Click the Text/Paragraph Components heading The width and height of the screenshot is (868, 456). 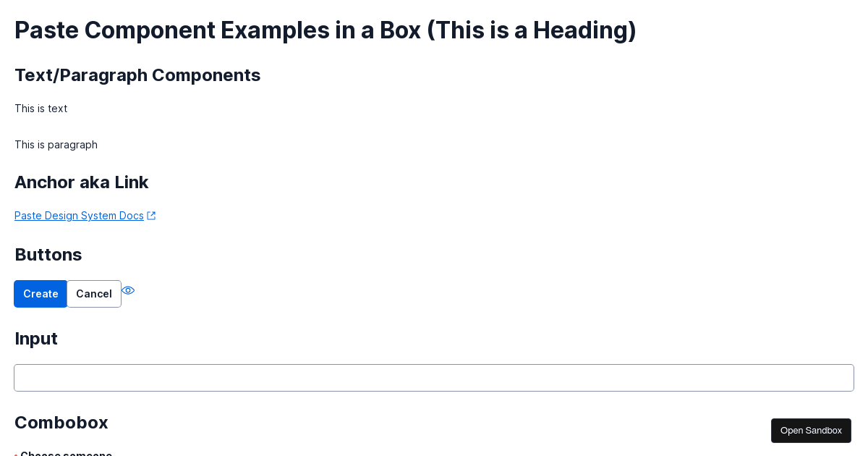coord(137,75)
